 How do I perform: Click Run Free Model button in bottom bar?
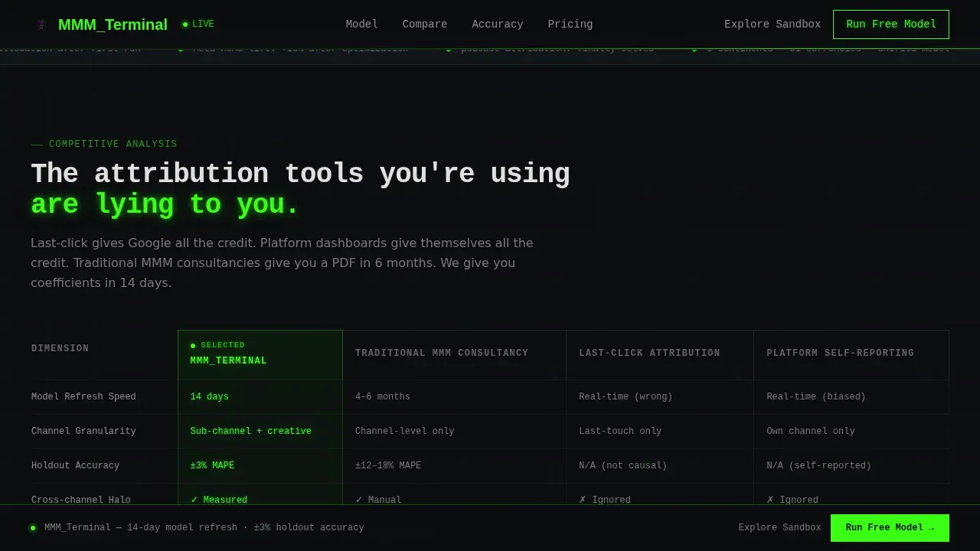coord(890,528)
